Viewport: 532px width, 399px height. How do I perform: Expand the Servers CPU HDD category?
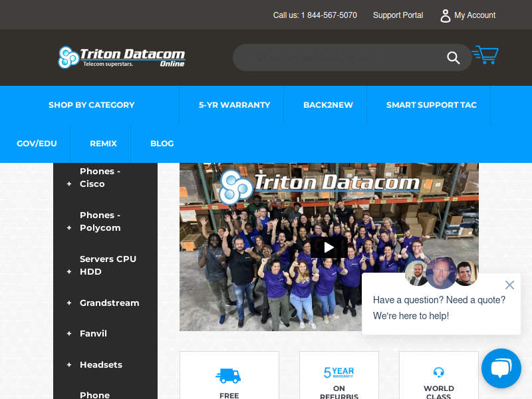(x=69, y=271)
